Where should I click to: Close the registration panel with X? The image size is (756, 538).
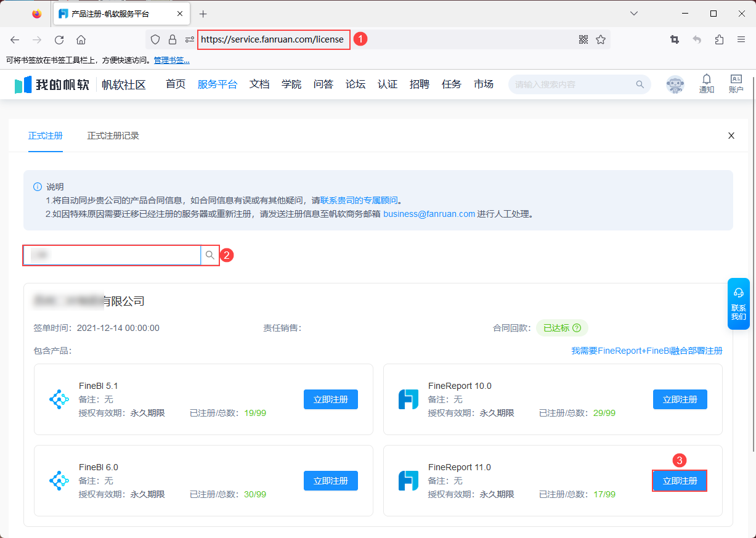pos(731,136)
